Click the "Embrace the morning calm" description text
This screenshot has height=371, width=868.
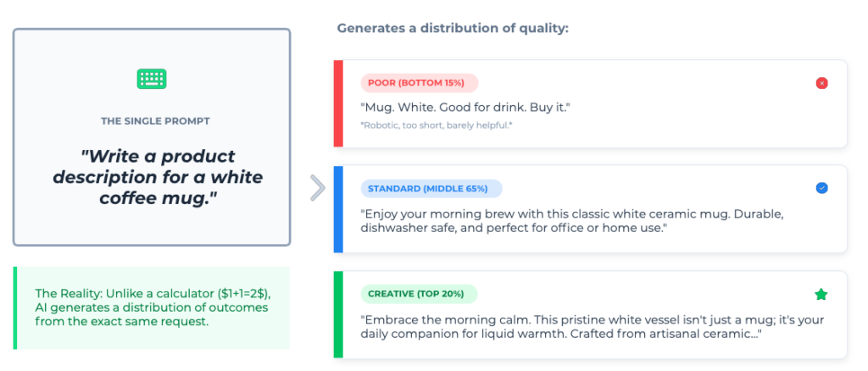[593, 327]
